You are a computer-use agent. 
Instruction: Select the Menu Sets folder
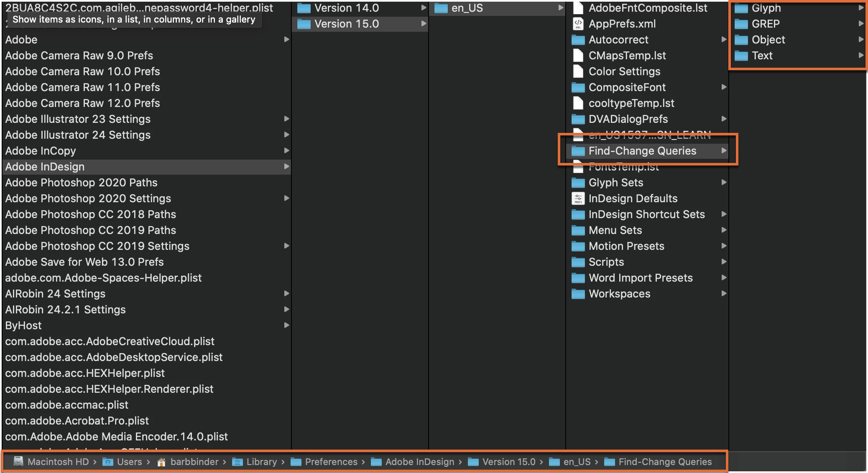615,230
